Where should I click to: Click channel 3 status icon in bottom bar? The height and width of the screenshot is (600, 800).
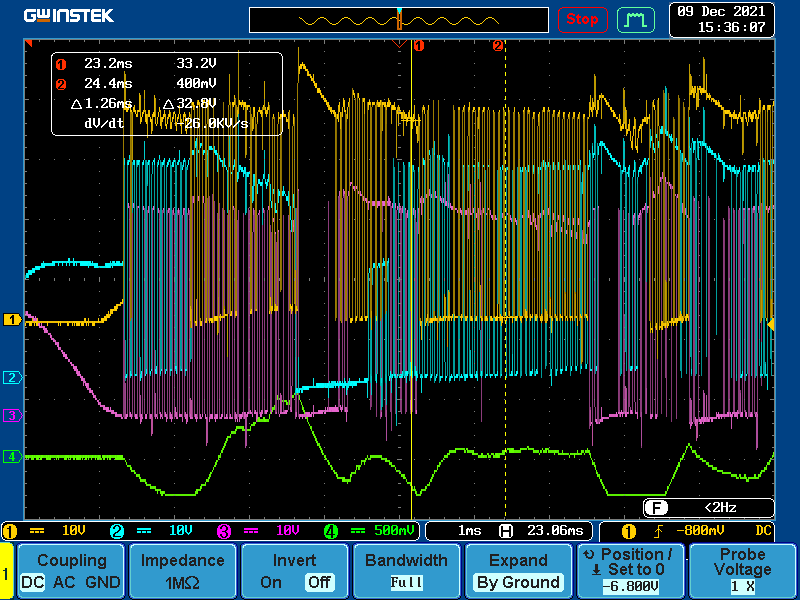point(223,532)
